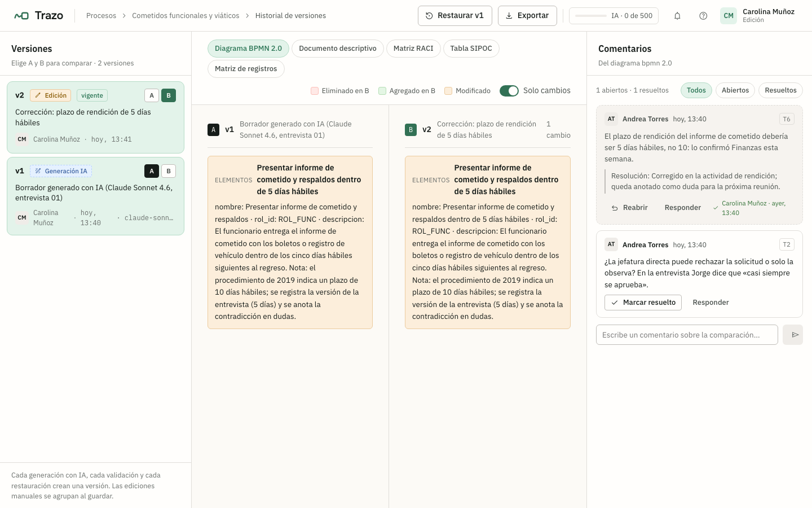Click the CM avatar in v2 version card

pyautogui.click(x=22, y=139)
